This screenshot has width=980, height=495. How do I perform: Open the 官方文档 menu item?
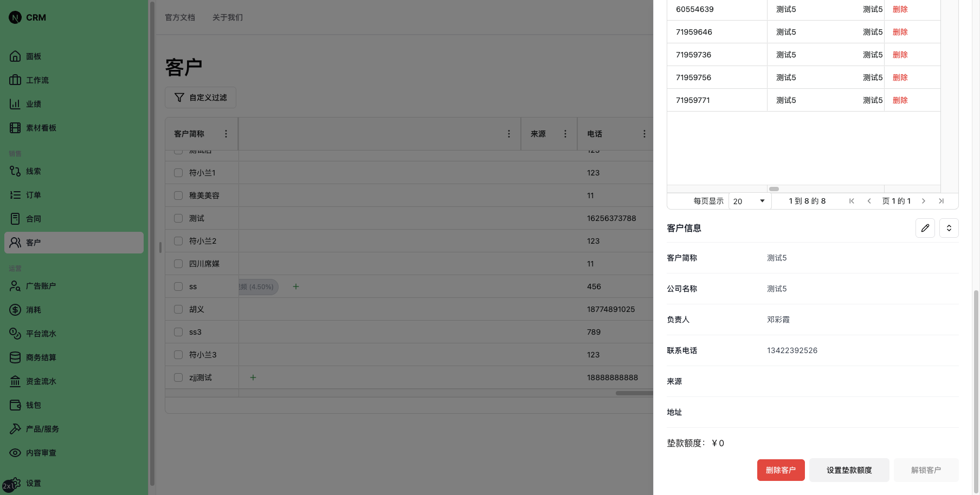coord(180,17)
